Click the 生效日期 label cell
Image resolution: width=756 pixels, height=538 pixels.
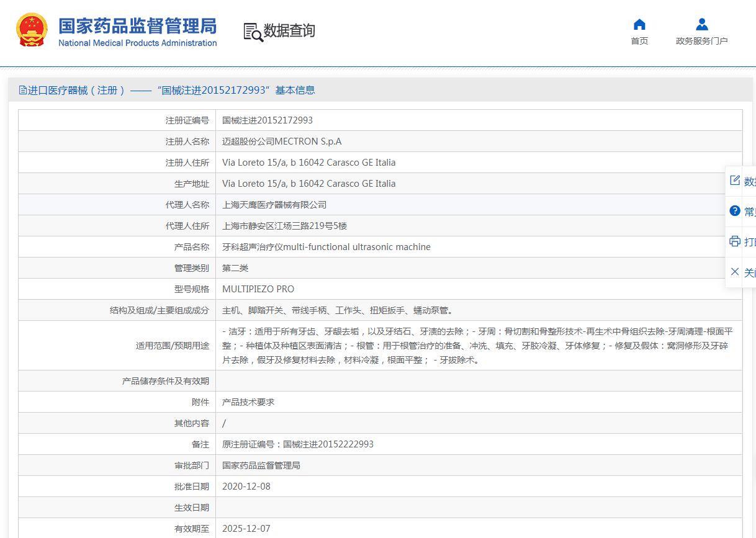[117, 508]
